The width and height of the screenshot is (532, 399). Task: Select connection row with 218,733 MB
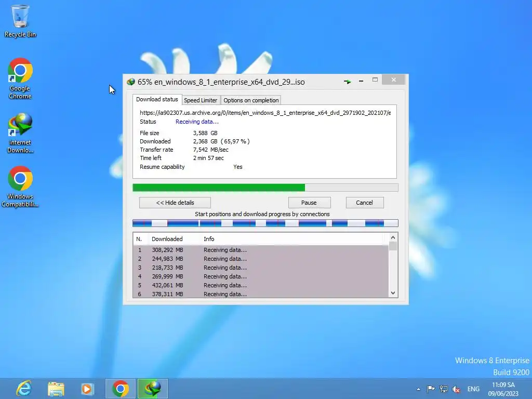click(261, 268)
